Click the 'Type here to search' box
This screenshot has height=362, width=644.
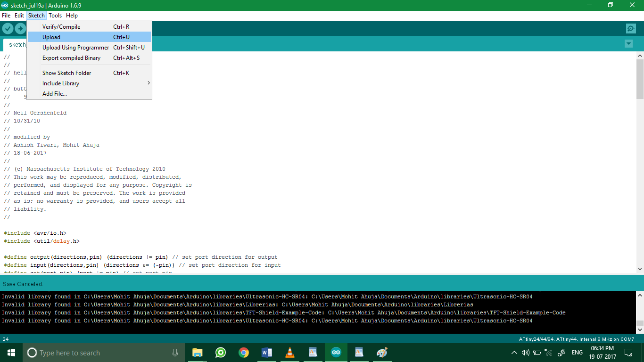[104, 353]
